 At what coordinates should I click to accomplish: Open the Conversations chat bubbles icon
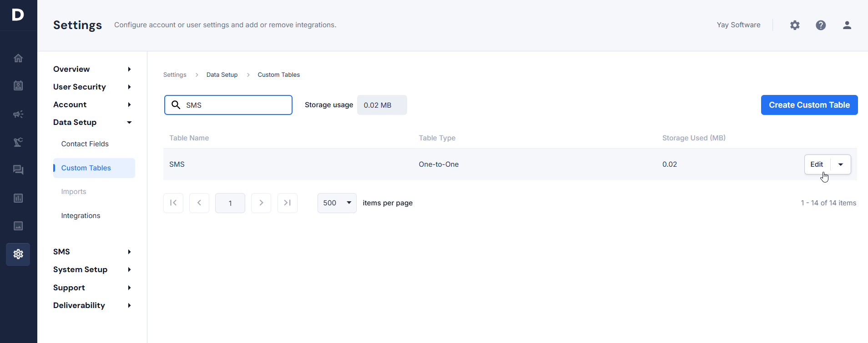coord(18,170)
